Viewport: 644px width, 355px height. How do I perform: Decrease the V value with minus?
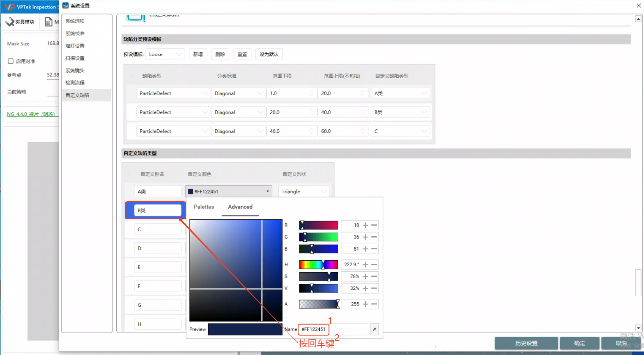coord(374,288)
